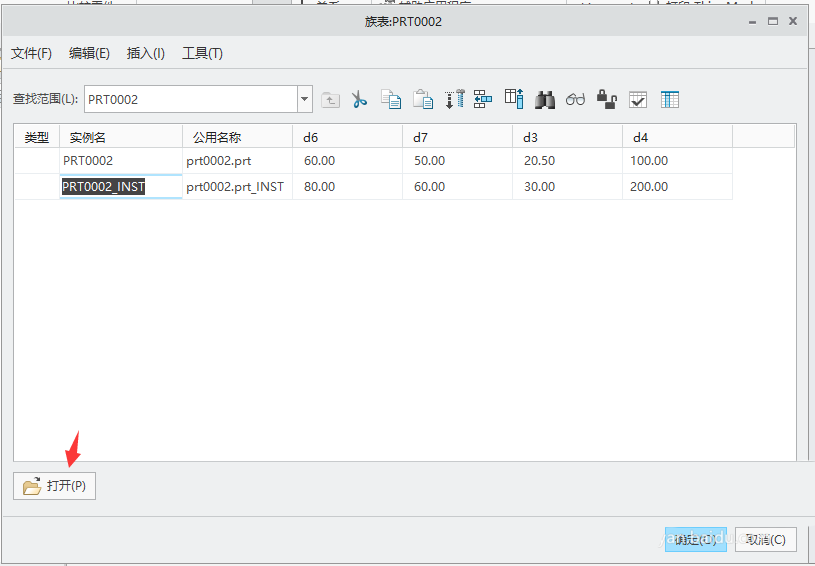
Task: Click the verify instances checkmark icon
Action: pos(637,99)
